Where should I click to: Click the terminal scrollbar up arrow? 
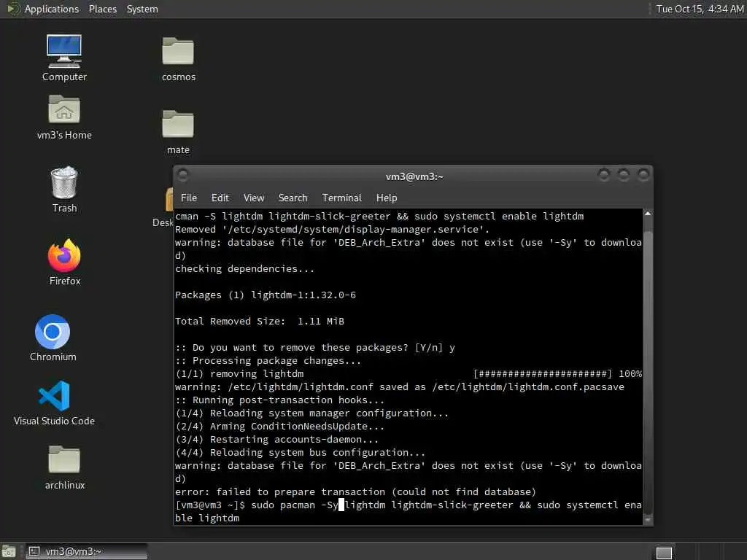pyautogui.click(x=648, y=214)
